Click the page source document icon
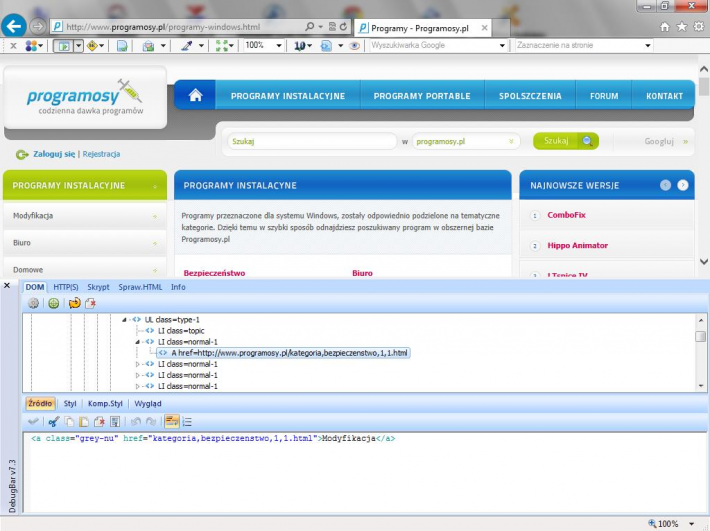 [122, 46]
